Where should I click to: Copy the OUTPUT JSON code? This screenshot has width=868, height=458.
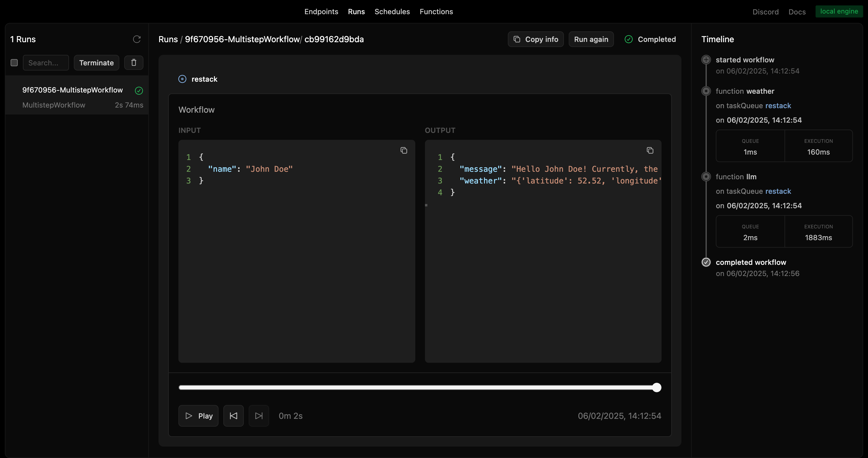650,150
